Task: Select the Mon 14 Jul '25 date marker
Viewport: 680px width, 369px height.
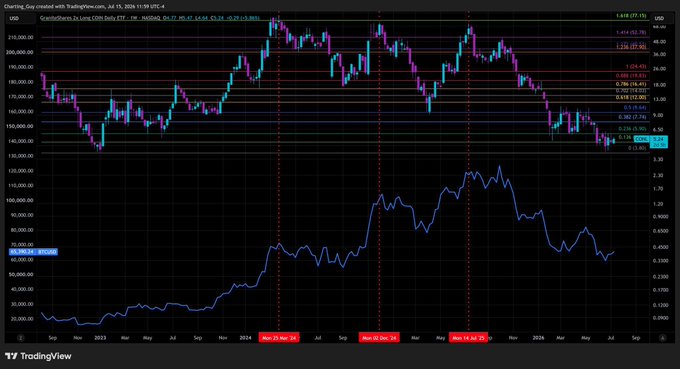Action: point(468,338)
